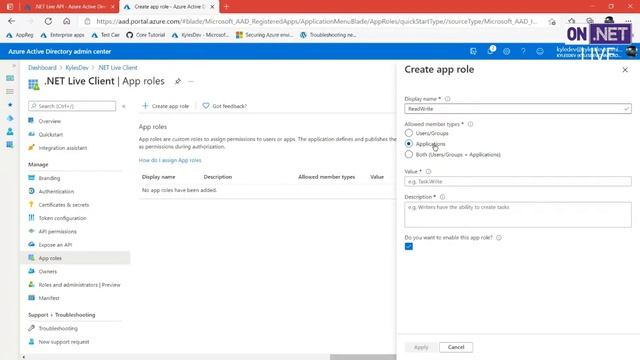The image size is (640, 360).
Task: Open How do I assign App roles link
Action: point(170,160)
